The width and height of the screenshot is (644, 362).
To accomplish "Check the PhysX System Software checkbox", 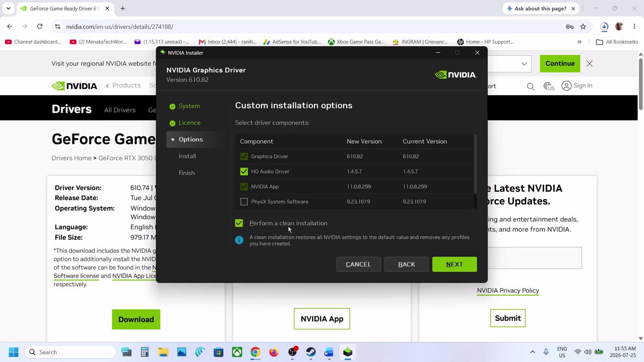I will point(244,202).
